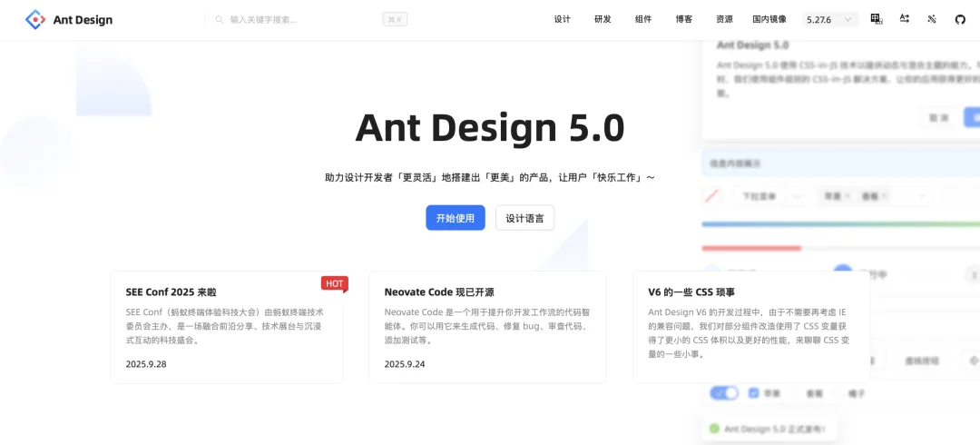Click the 开始使用 button

pyautogui.click(x=456, y=218)
